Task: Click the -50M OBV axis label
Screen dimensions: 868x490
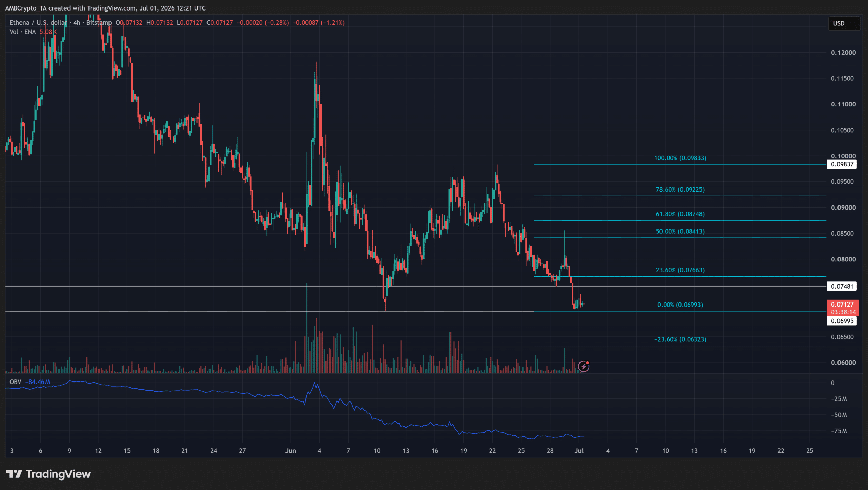Action: click(x=839, y=415)
